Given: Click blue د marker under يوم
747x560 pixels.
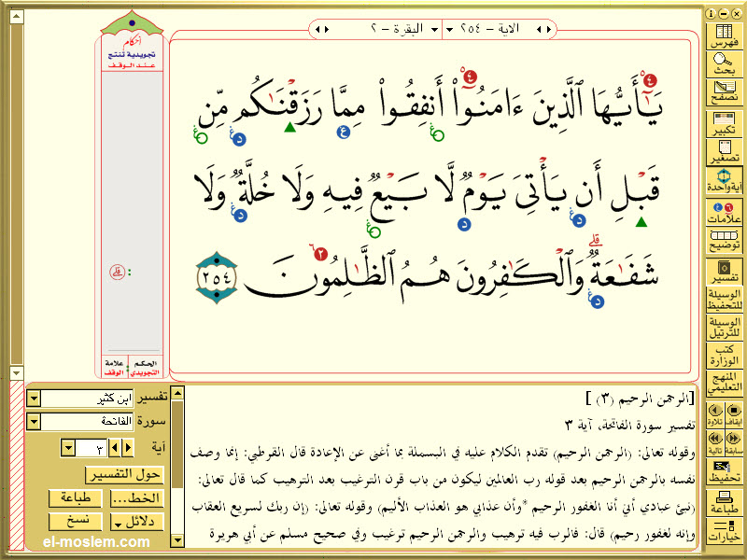Looking at the screenshot, I should click(x=464, y=224).
